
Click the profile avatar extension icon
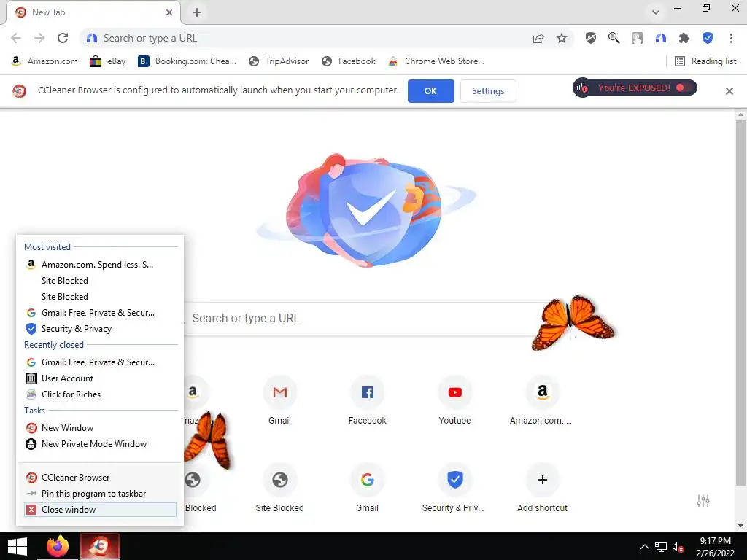click(638, 38)
